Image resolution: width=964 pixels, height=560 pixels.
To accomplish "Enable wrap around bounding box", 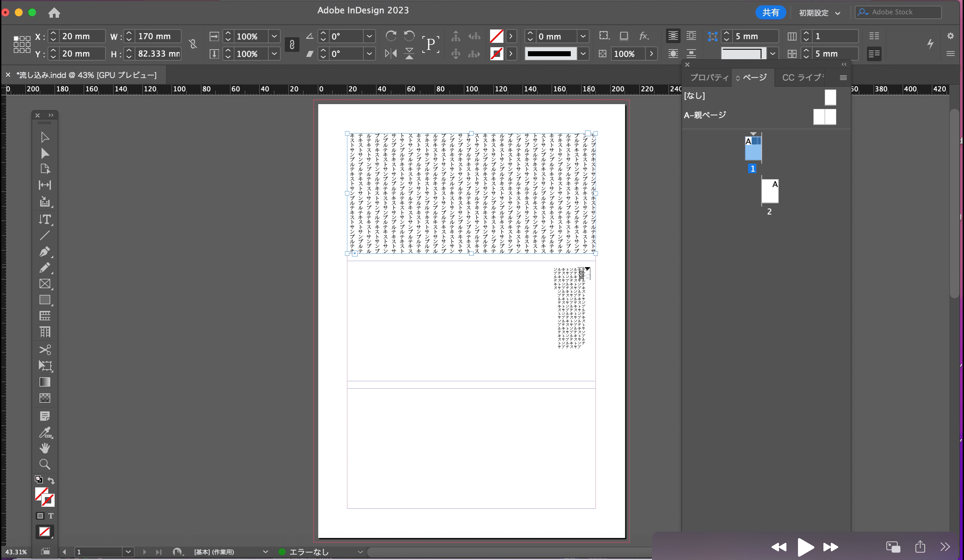I will click(691, 36).
